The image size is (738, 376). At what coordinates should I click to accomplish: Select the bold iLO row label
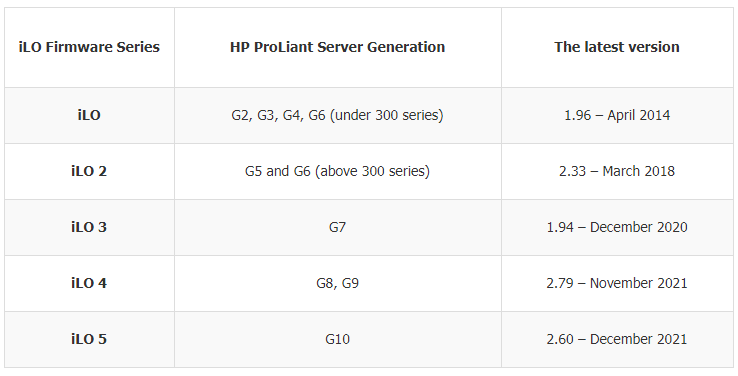[x=89, y=115]
